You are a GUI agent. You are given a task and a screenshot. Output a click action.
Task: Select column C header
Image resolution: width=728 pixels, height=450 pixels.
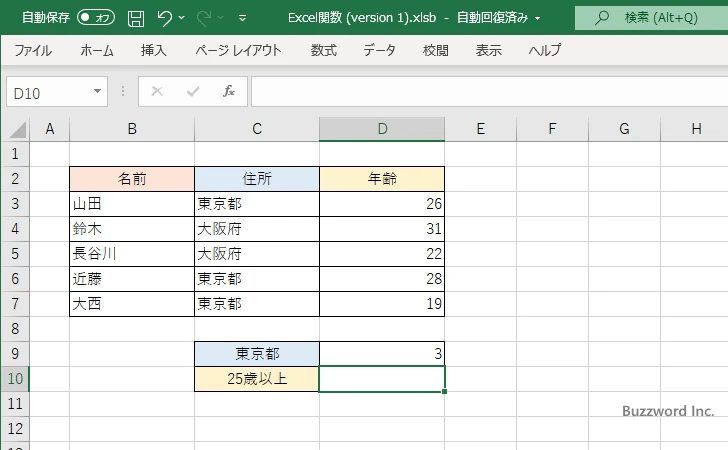tap(257, 129)
